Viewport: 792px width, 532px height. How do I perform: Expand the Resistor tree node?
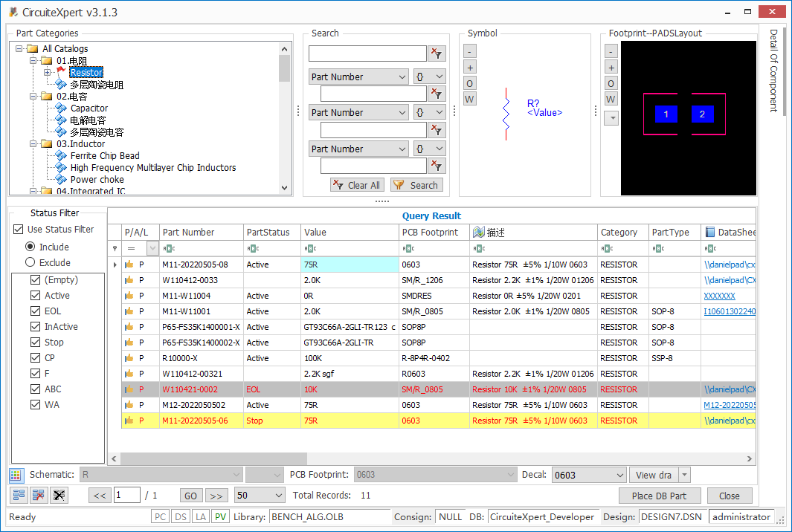(x=47, y=73)
